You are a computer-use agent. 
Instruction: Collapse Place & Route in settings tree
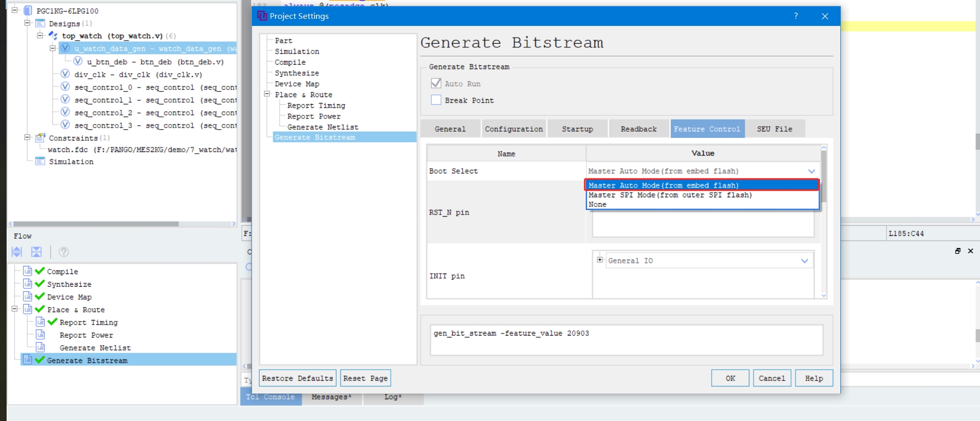pos(267,94)
